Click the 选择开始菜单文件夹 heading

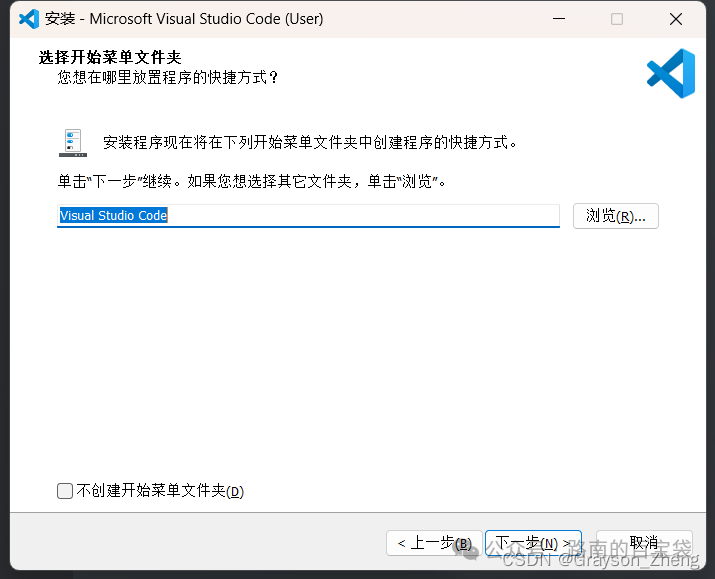pyautogui.click(x=110, y=57)
